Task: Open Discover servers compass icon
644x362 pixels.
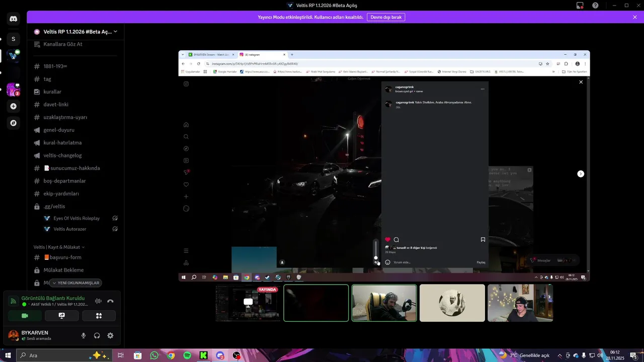Action: [14, 123]
